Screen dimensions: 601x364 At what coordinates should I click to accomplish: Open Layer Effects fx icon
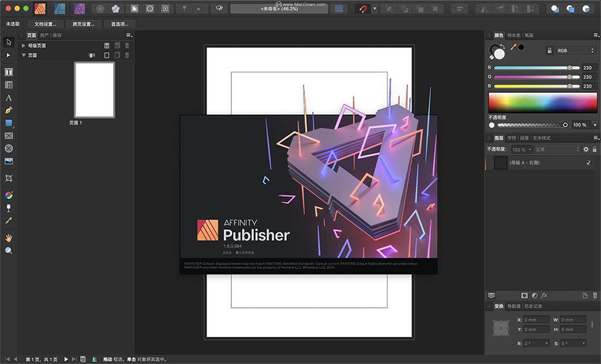pyautogui.click(x=544, y=296)
